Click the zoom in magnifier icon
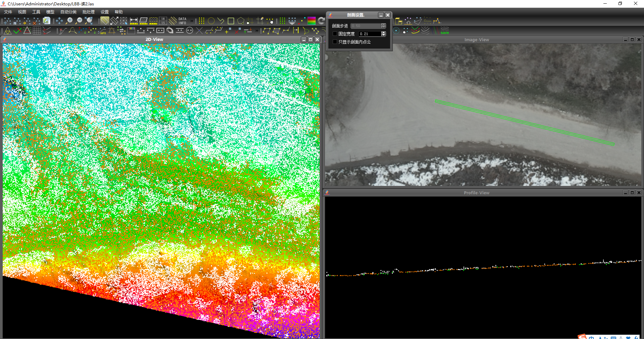This screenshot has height=339, width=644. click(69, 21)
